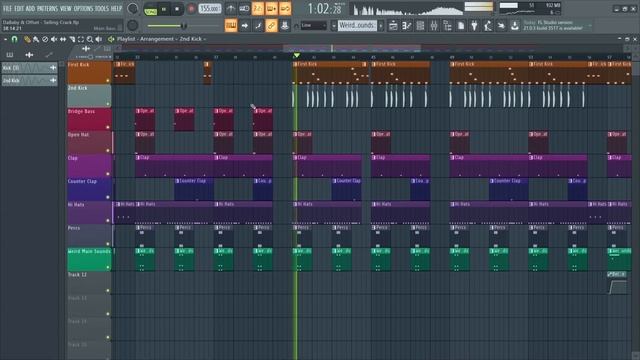Open the Playlist options menu arrow
640x360 pixels.
[5, 39]
